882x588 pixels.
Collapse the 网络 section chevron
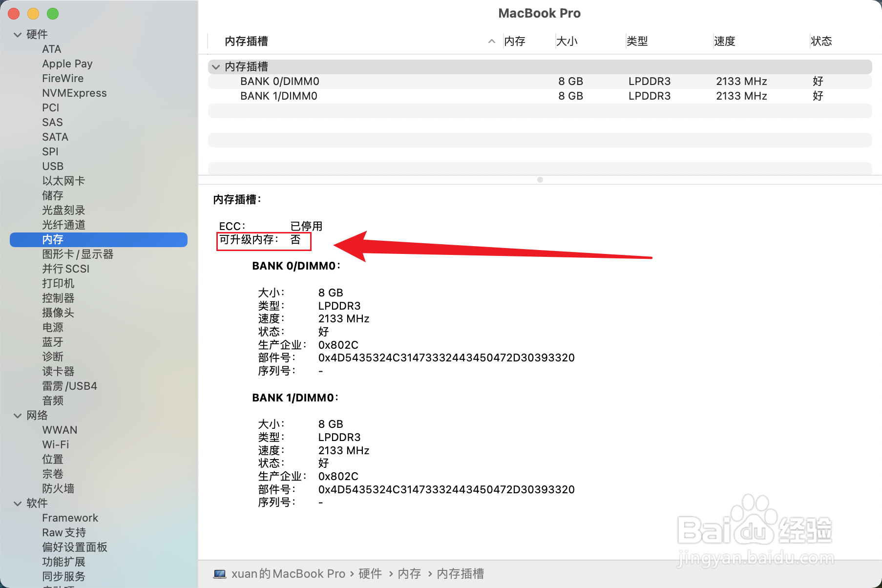click(x=18, y=416)
